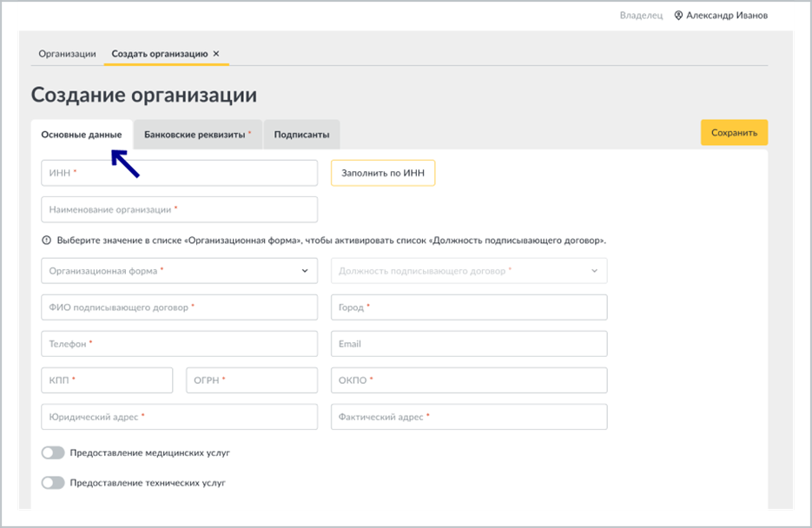
Task: Click the Владелец role label
Action: coord(641,16)
